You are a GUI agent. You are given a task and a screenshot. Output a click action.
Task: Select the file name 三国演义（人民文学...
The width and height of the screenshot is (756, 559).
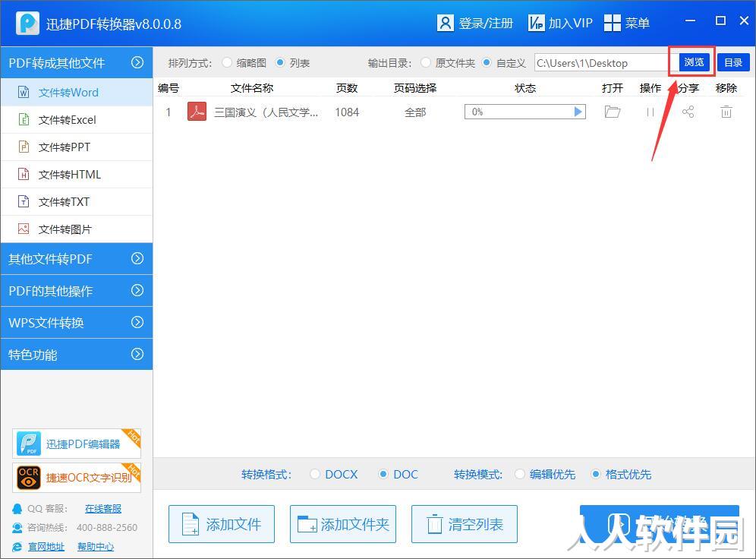pyautogui.click(x=266, y=112)
